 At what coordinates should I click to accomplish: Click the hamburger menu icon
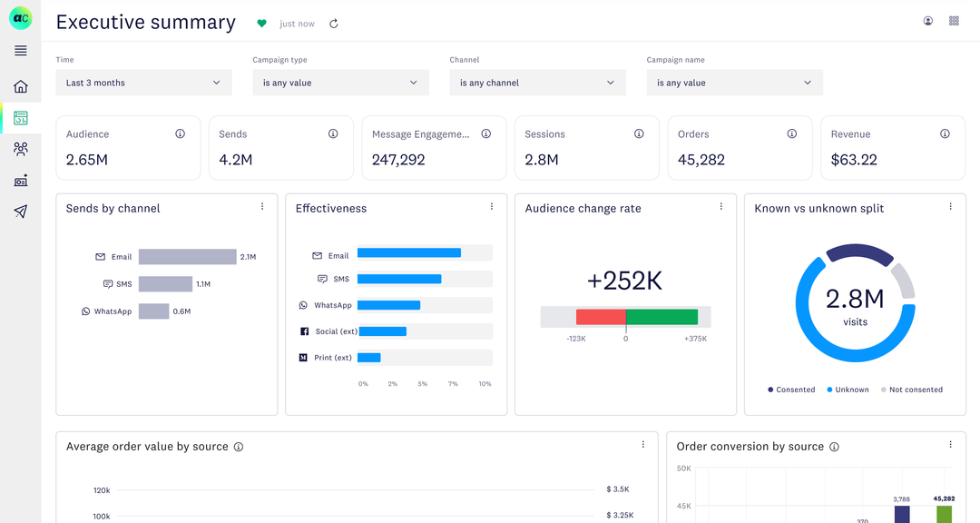tap(20, 51)
